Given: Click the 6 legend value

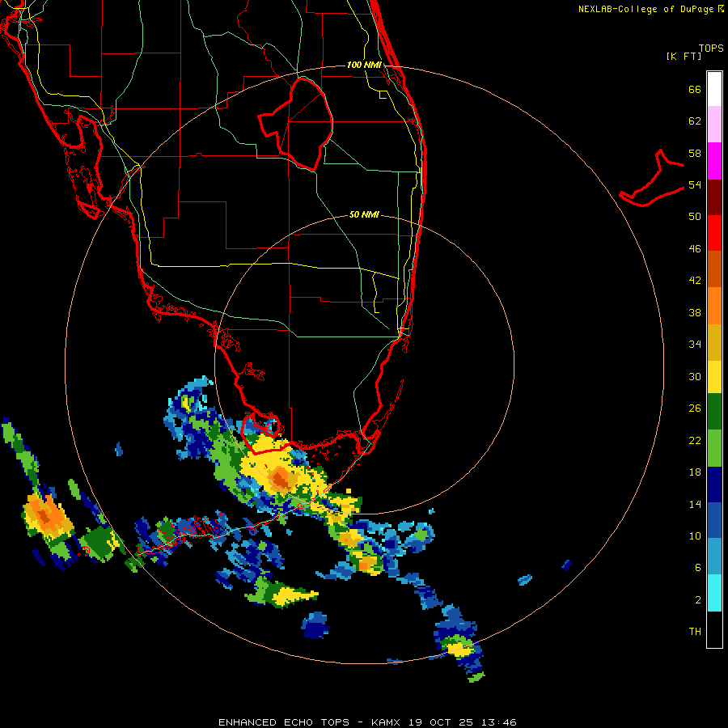Looking at the screenshot, I should (x=698, y=568).
